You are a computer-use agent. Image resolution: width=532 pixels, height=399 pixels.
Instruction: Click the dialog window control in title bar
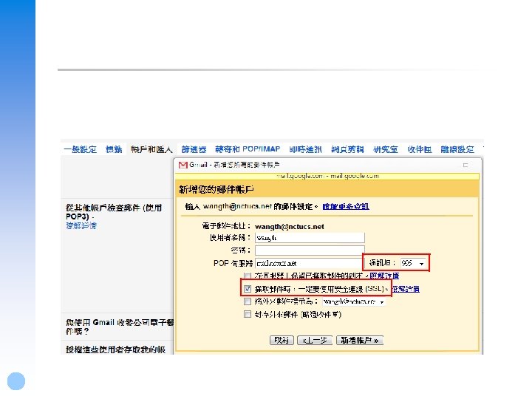pos(465,166)
